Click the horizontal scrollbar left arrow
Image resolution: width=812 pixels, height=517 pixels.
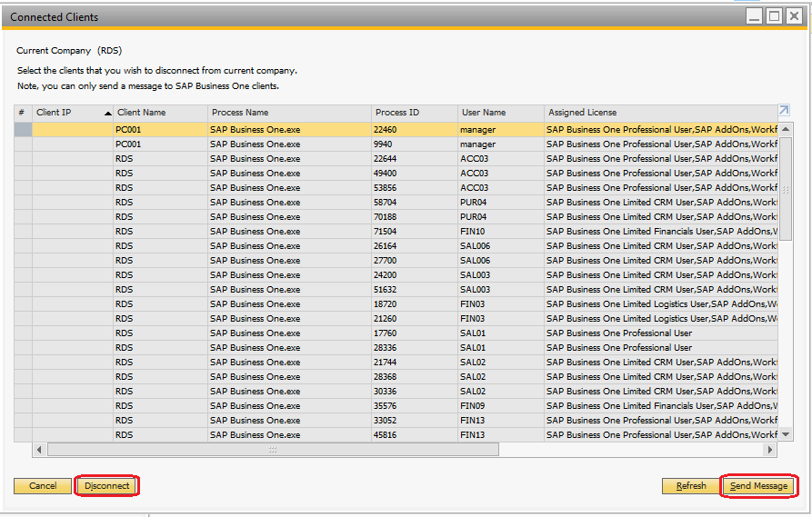point(39,450)
